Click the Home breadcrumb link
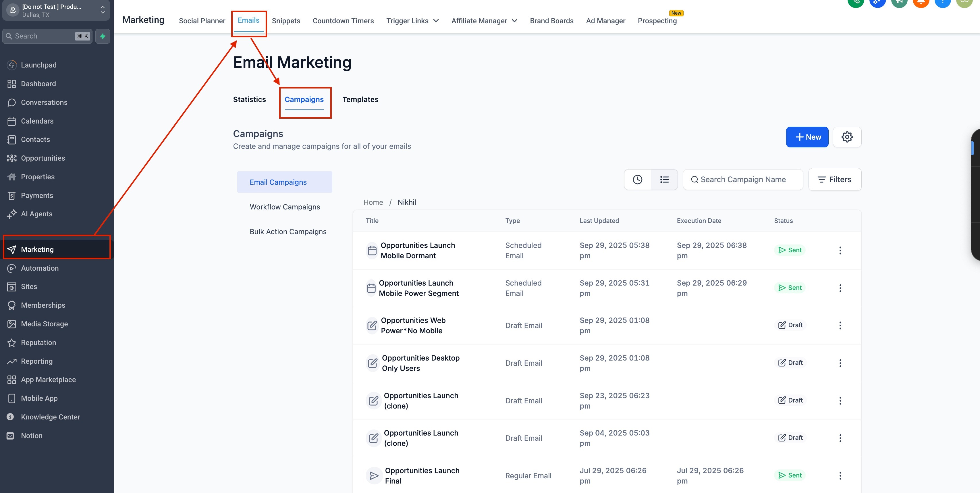980x493 pixels. point(373,202)
